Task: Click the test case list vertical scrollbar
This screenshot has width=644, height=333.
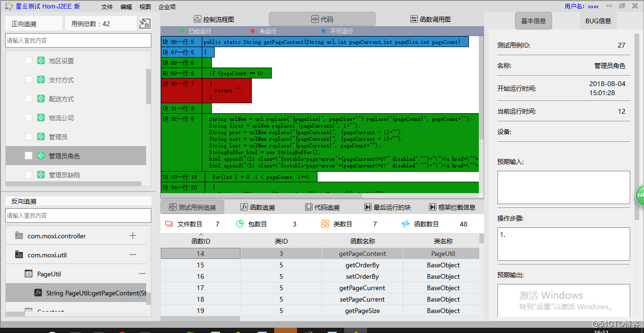Action: (x=149, y=87)
